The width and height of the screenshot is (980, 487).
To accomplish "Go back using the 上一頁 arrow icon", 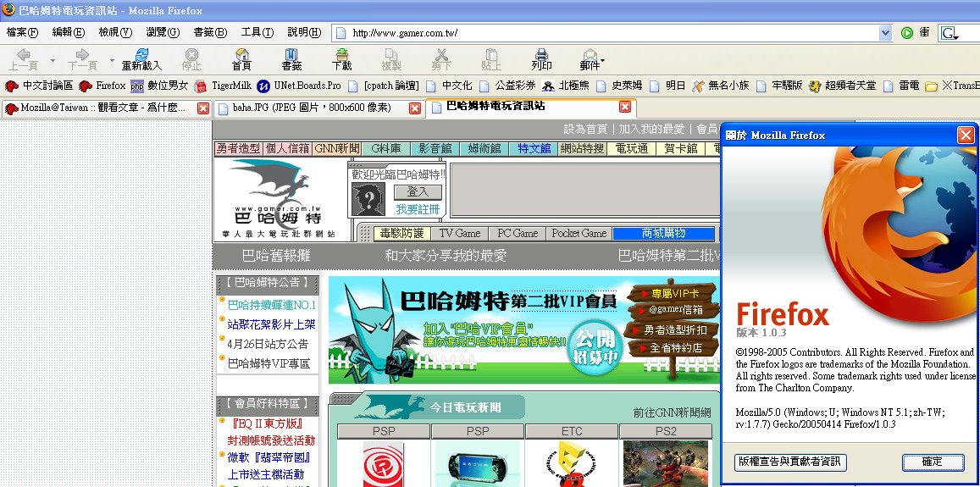I will pyautogui.click(x=23, y=58).
